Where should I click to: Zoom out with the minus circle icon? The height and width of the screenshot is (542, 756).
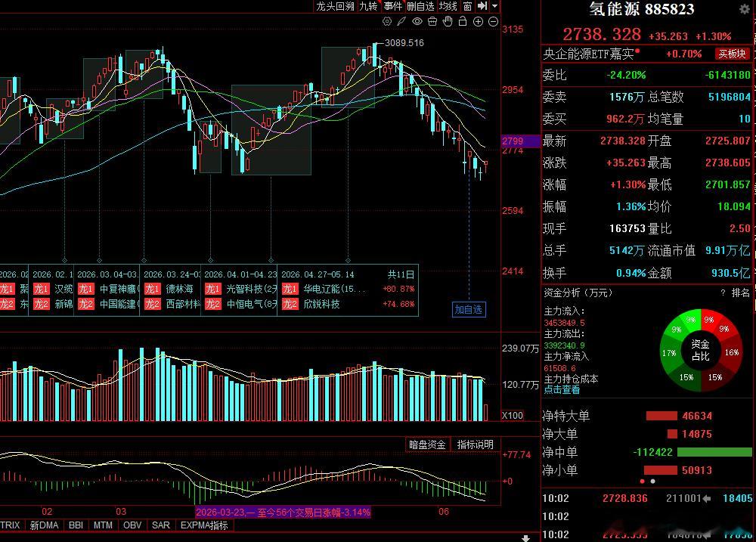pyautogui.click(x=493, y=21)
